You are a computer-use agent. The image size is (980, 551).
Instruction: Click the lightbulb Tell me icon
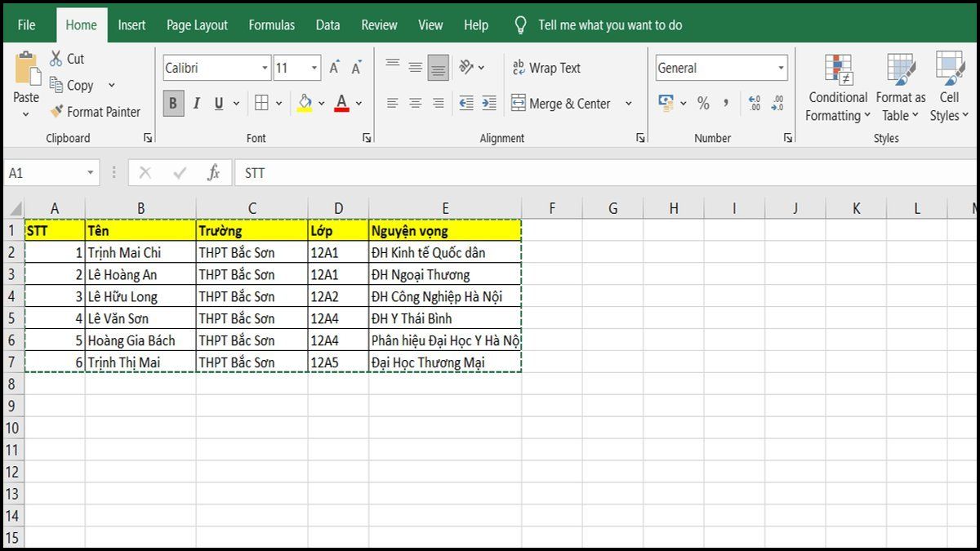(520, 24)
